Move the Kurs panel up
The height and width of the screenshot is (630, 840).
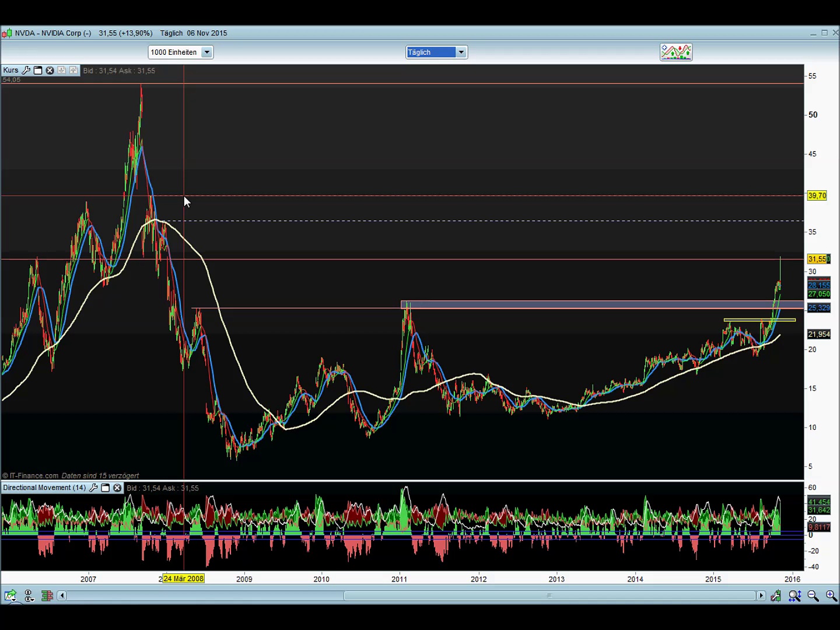coord(73,71)
